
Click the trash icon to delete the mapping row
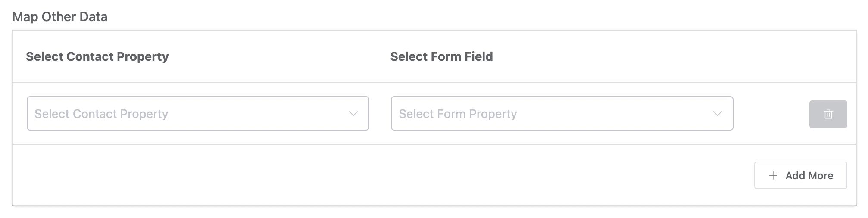(828, 114)
